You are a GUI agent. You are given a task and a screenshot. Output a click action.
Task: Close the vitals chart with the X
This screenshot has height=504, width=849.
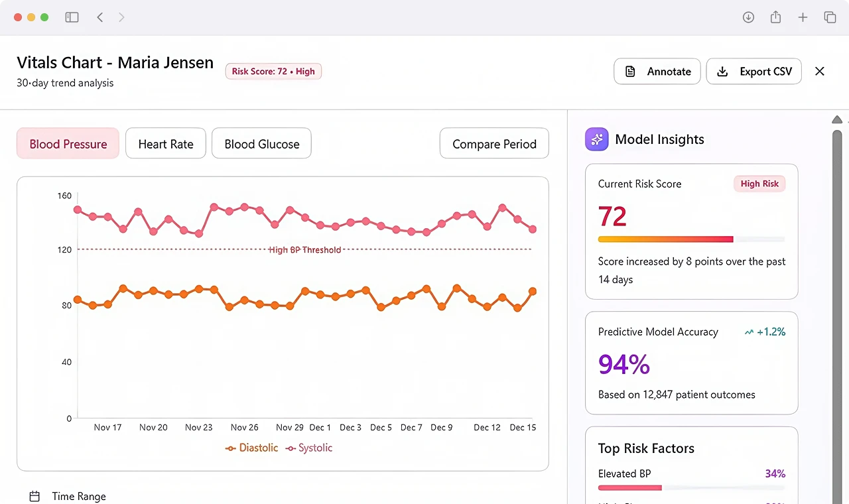[x=820, y=71]
